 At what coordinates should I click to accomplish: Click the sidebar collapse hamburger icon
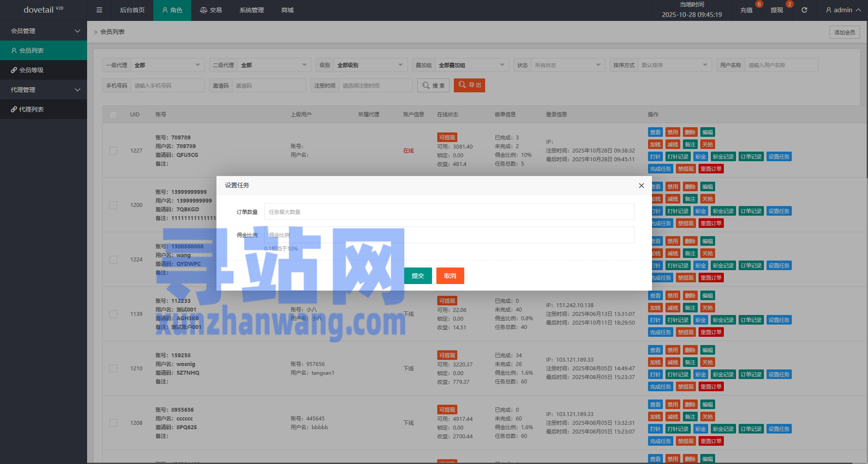(99, 10)
